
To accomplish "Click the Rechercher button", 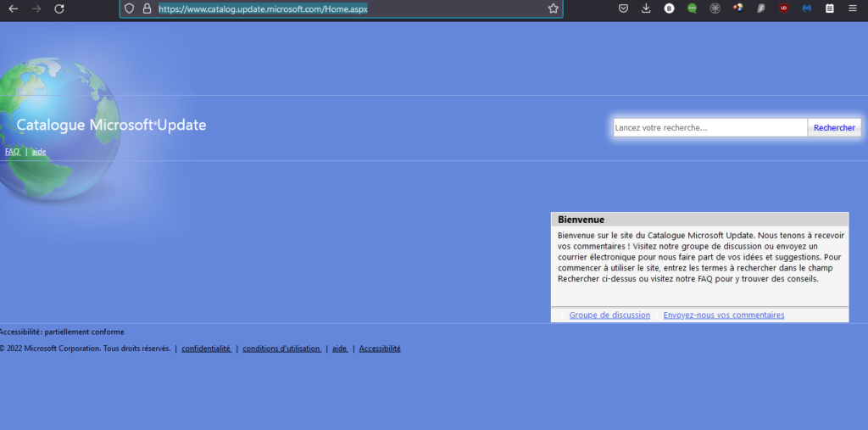I will click(834, 127).
